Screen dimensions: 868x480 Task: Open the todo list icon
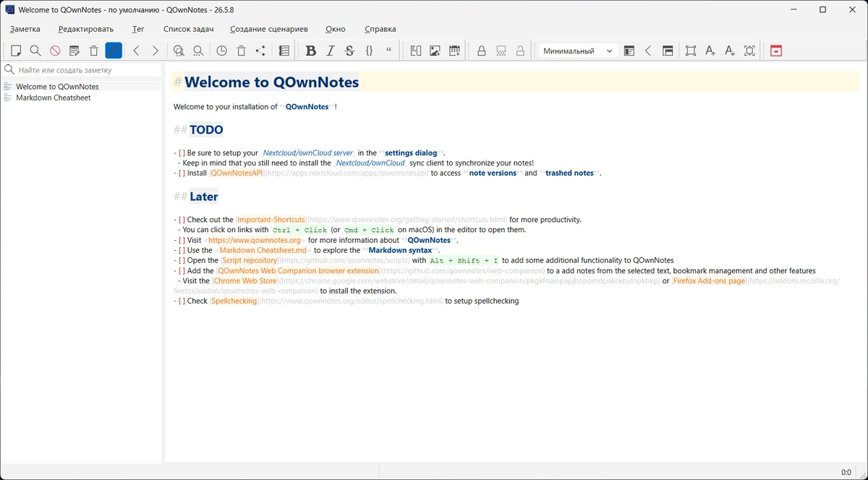[284, 51]
